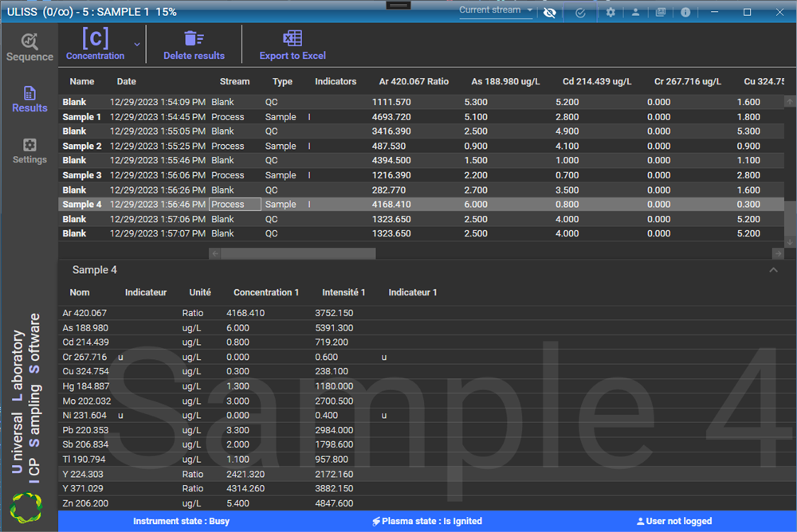Open the info icon in title bar

tap(685, 12)
